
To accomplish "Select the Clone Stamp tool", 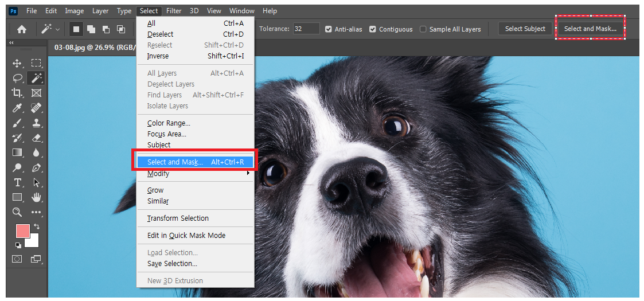I will click(36, 123).
